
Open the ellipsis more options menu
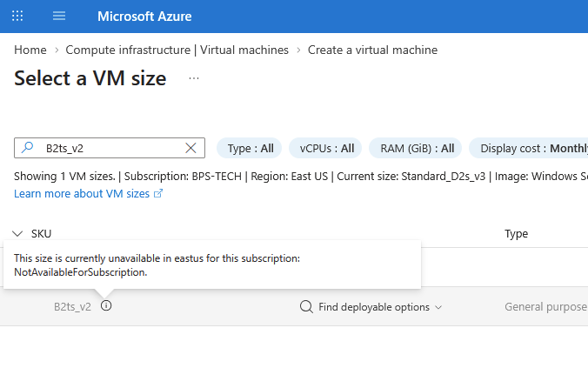(x=194, y=78)
